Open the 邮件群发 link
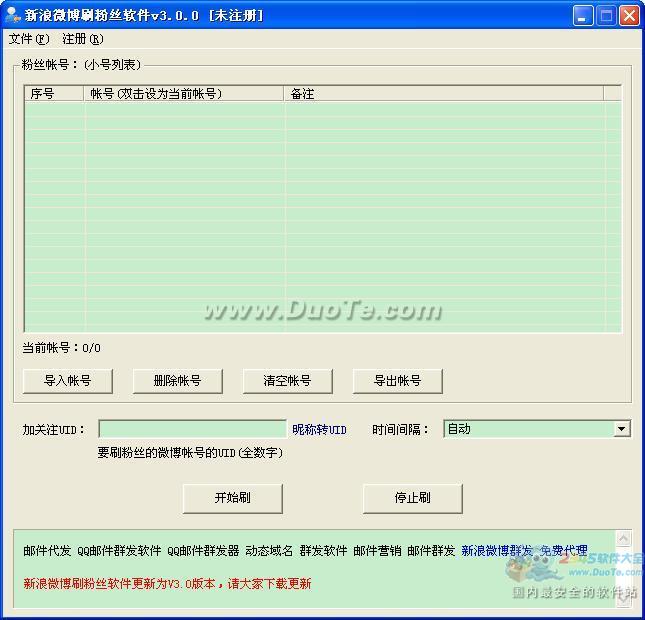Viewport: 645px width, 620px height. point(431,551)
